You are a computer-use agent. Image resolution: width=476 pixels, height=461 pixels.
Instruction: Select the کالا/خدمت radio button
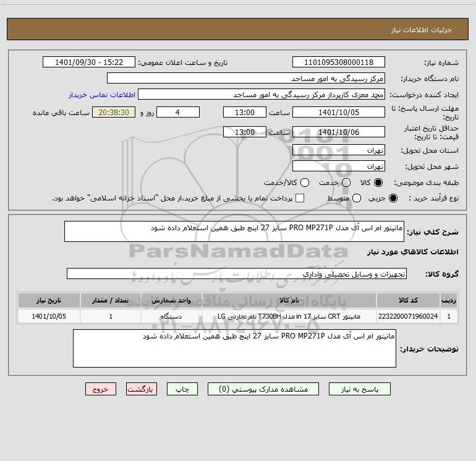tap(305, 183)
